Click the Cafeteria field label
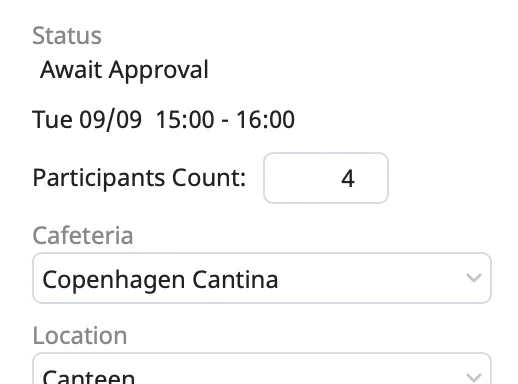Image resolution: width=518 pixels, height=384 pixels. 83,236
